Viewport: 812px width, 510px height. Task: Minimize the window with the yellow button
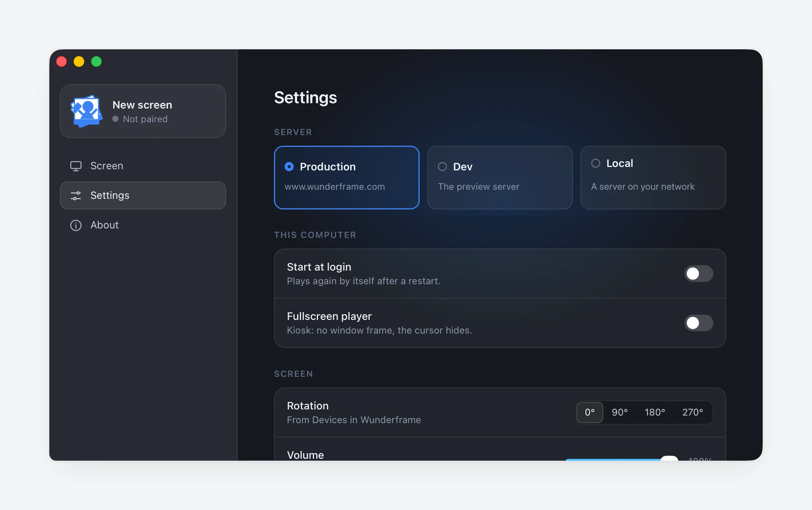point(79,61)
